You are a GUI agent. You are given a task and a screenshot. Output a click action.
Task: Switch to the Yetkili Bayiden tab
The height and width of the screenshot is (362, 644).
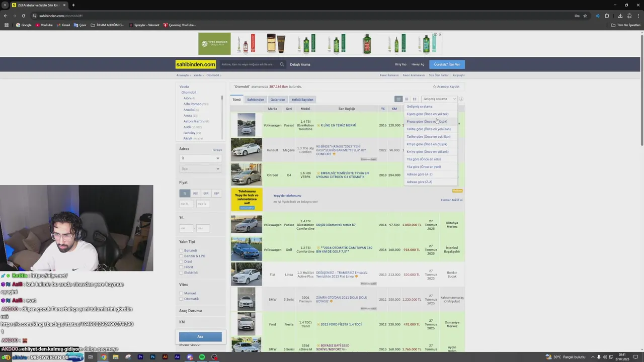302,100
